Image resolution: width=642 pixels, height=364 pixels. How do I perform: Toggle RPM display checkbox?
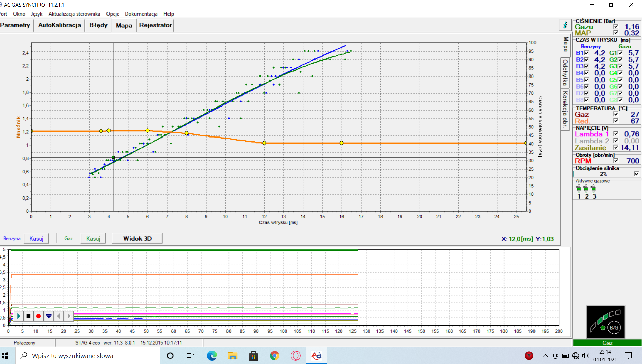tap(616, 161)
